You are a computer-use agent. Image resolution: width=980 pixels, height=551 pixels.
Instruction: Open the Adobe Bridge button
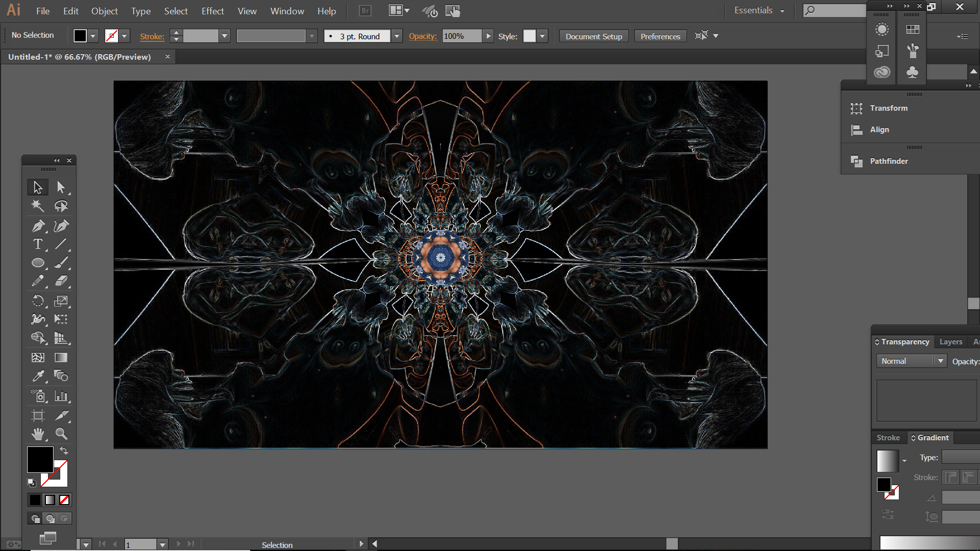[x=365, y=11]
